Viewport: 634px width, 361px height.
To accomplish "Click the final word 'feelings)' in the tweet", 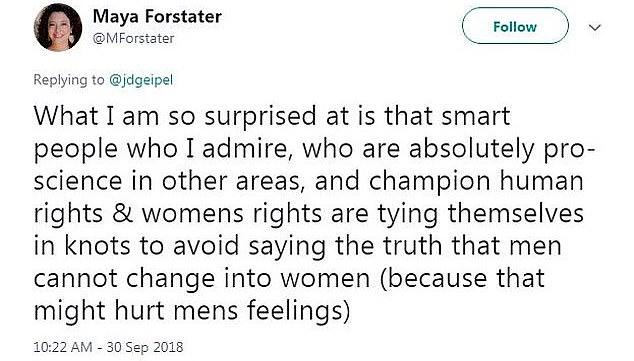I will pos(298,312).
